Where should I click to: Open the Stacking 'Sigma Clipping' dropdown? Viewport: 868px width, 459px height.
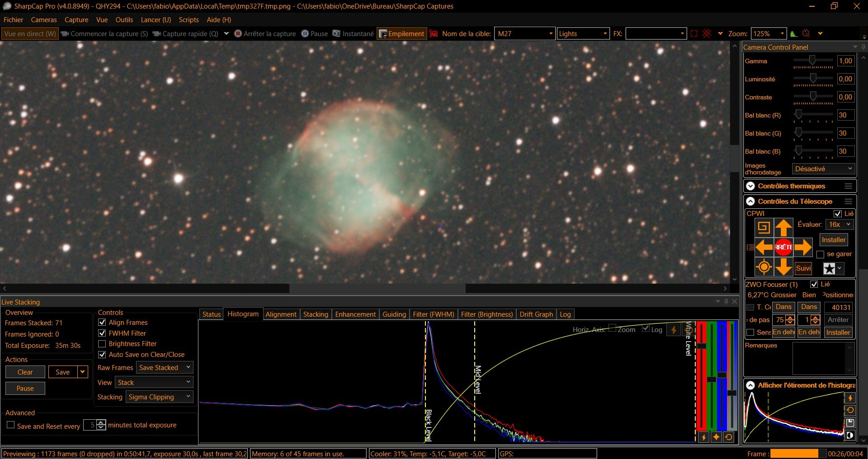pos(160,397)
